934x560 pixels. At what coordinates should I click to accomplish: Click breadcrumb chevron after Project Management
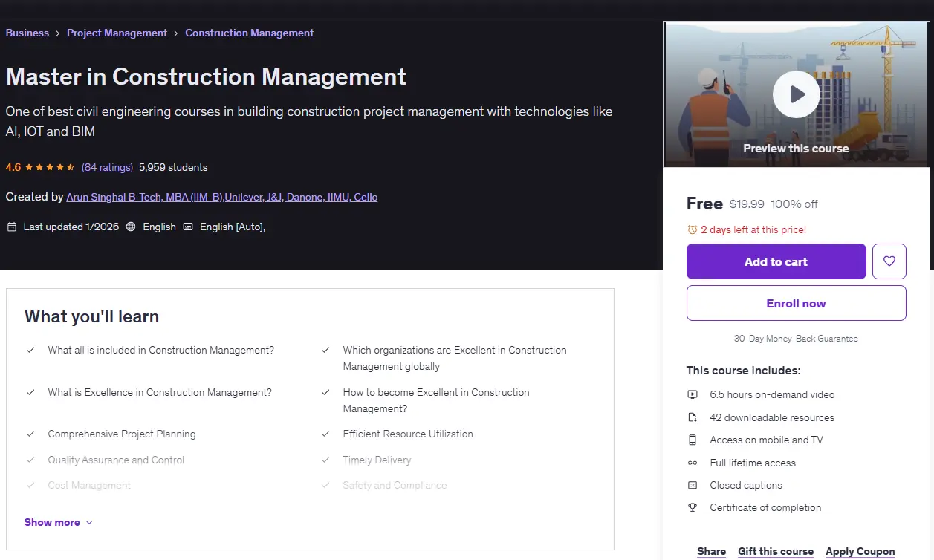(176, 33)
